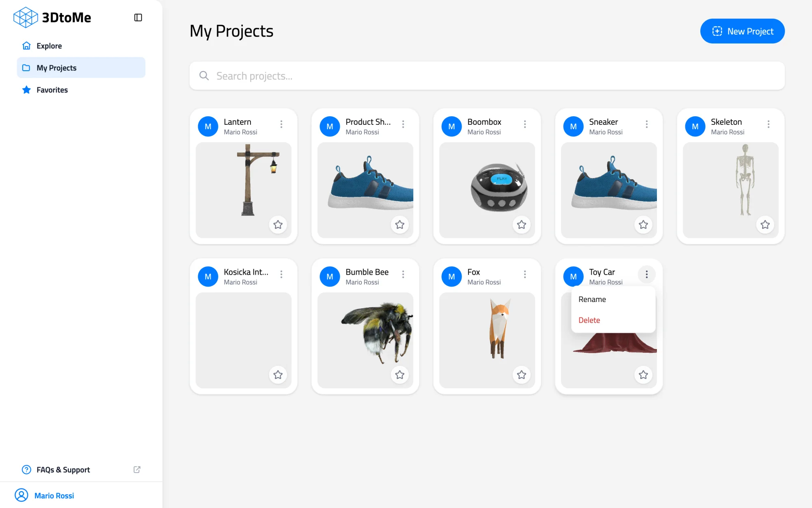Focus the Search projects field
Viewport: 812px width, 508px height.
coord(487,76)
